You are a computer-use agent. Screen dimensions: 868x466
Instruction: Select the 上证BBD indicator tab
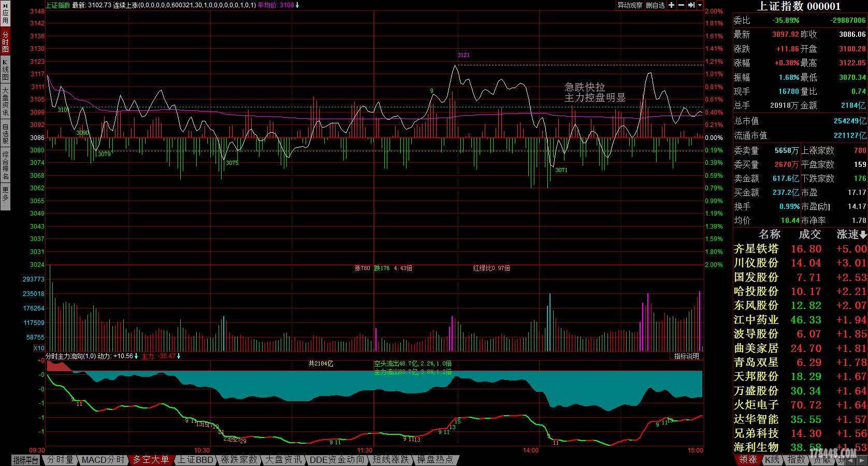click(195, 460)
